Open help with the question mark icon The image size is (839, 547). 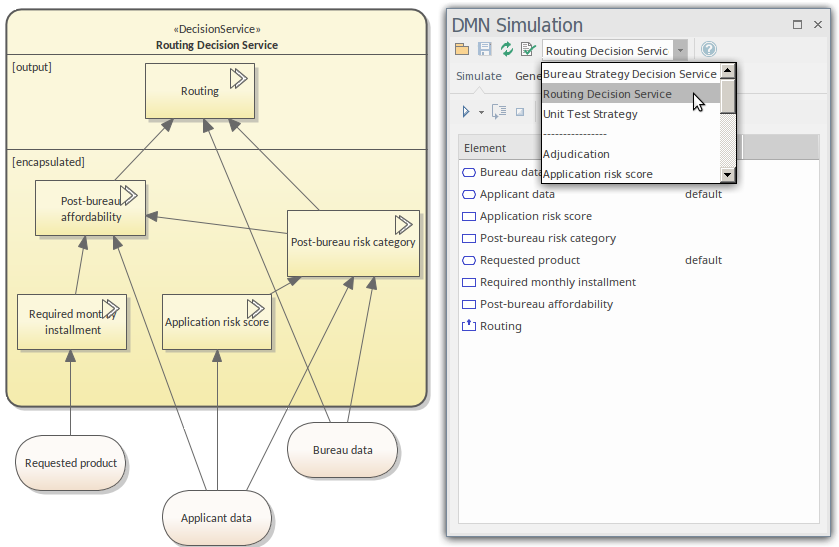point(708,50)
